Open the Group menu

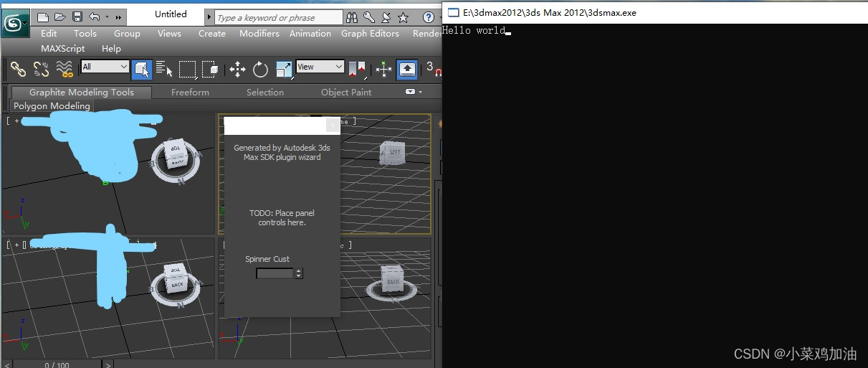[127, 33]
